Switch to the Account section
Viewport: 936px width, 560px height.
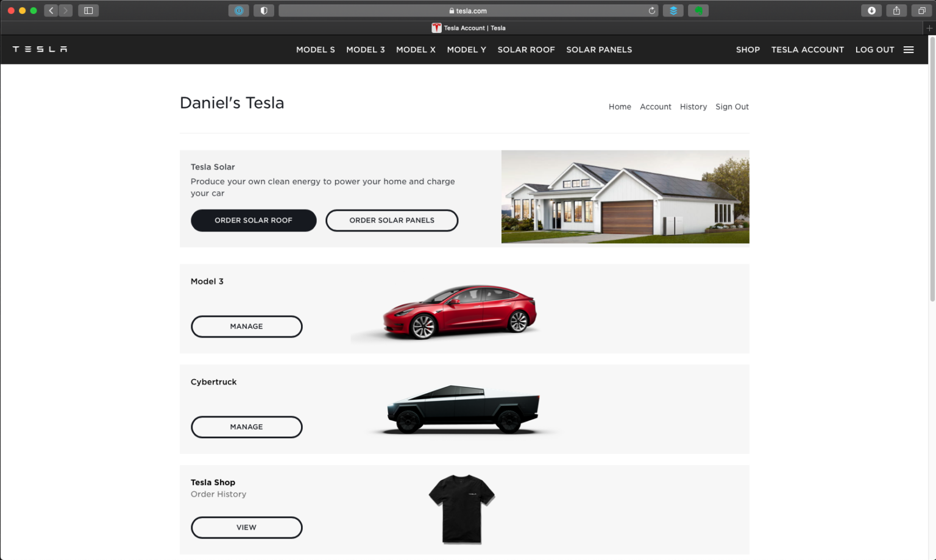[655, 107]
